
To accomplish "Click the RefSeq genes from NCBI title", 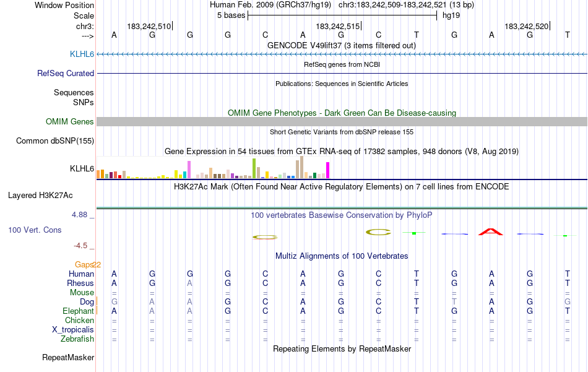I will coord(342,64).
